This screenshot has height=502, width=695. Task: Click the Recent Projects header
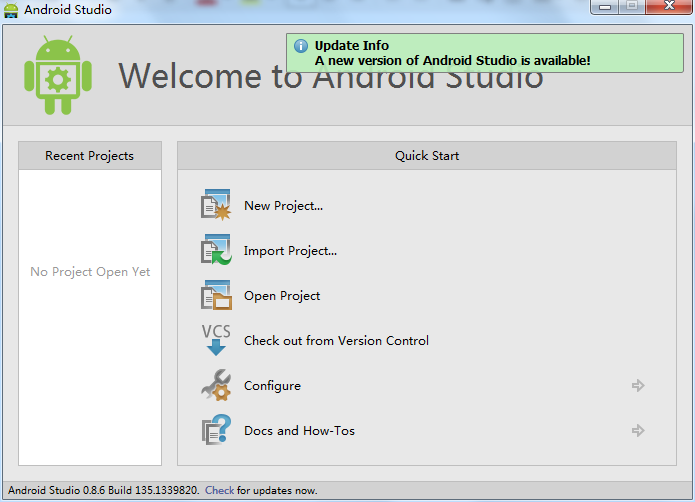pyautogui.click(x=90, y=156)
